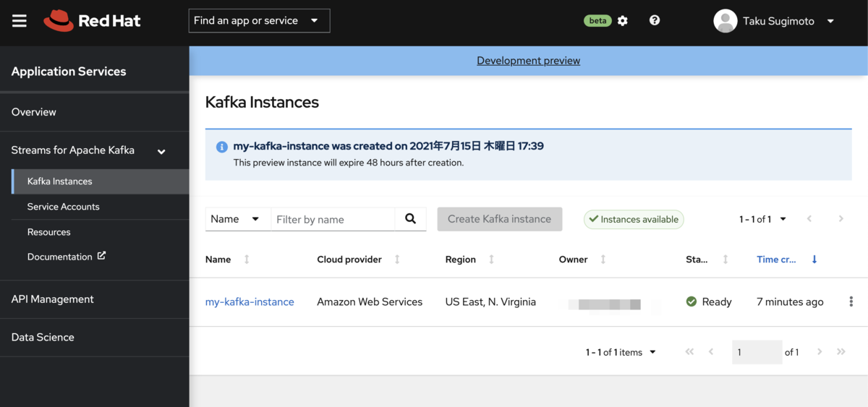Screen dimensions: 868x407
Task: Open the my-kafka-instance link
Action: pos(250,302)
